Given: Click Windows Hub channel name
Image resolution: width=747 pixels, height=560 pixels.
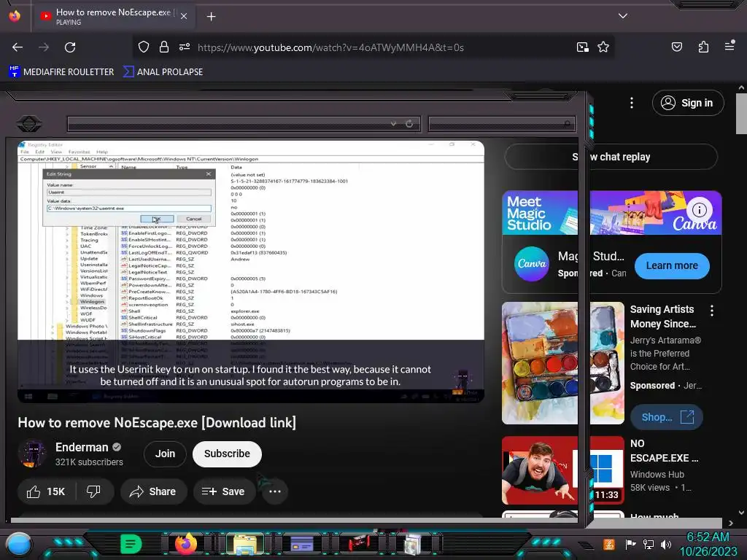Looking at the screenshot, I should point(657,474).
